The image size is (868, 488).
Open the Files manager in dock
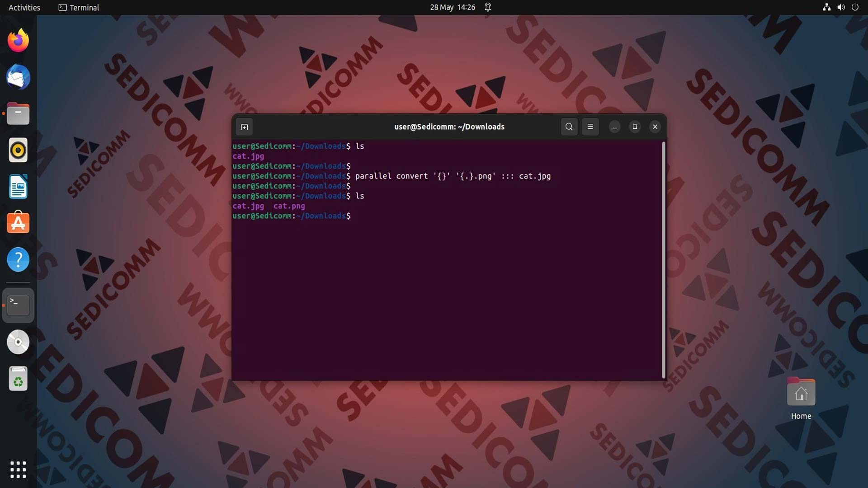point(18,114)
